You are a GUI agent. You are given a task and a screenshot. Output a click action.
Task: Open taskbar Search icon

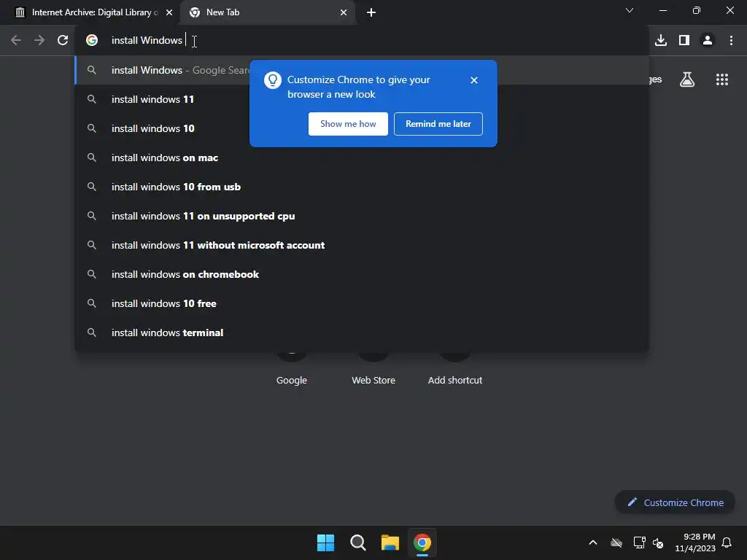(357, 542)
